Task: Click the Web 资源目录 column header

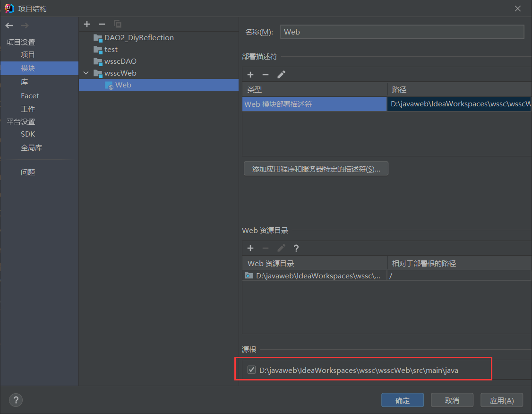Action: (x=315, y=263)
